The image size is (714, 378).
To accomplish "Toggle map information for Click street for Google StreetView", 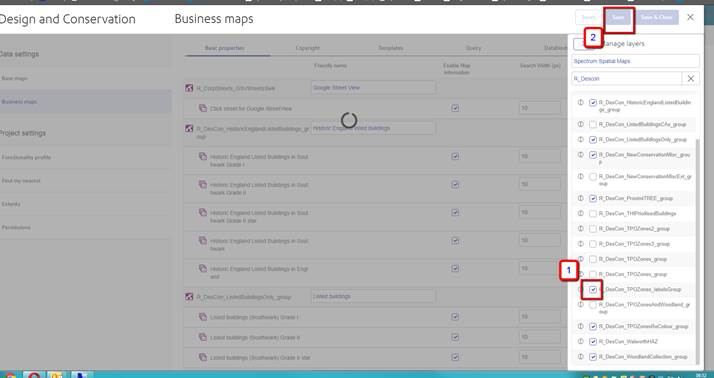I will [x=455, y=108].
